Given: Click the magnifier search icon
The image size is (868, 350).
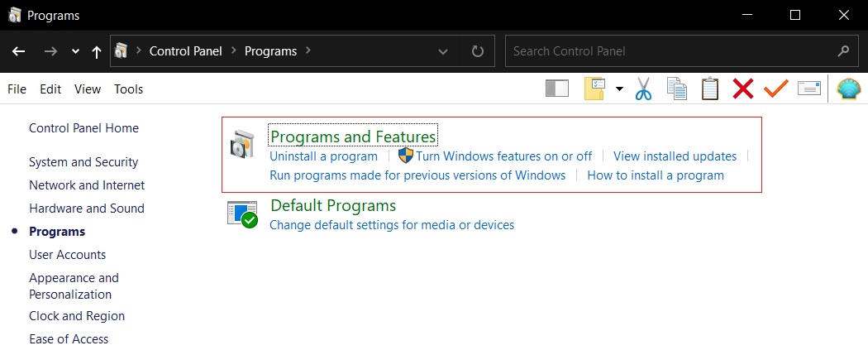Looking at the screenshot, I should coord(843,51).
